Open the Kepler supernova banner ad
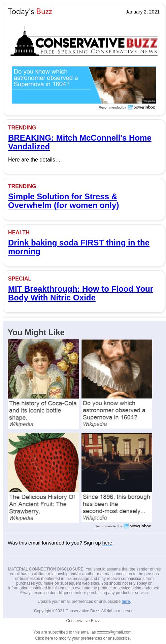166x644 pixels. tap(84, 85)
